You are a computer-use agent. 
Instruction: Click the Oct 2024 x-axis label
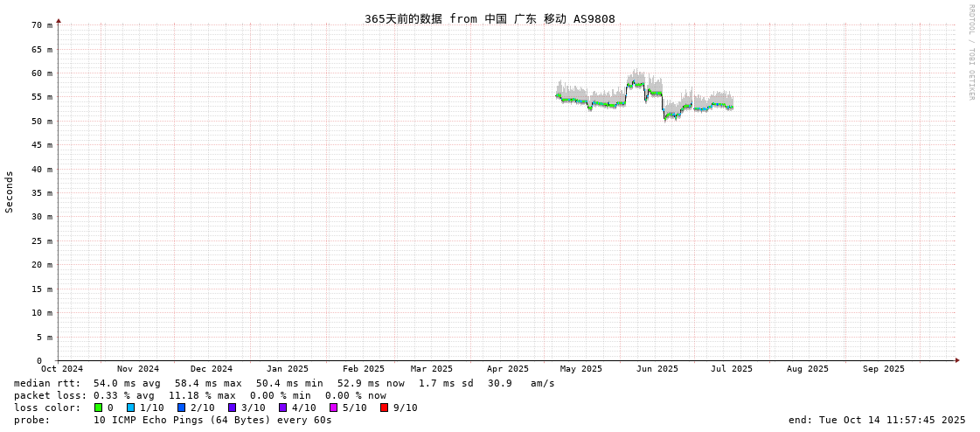tap(62, 369)
